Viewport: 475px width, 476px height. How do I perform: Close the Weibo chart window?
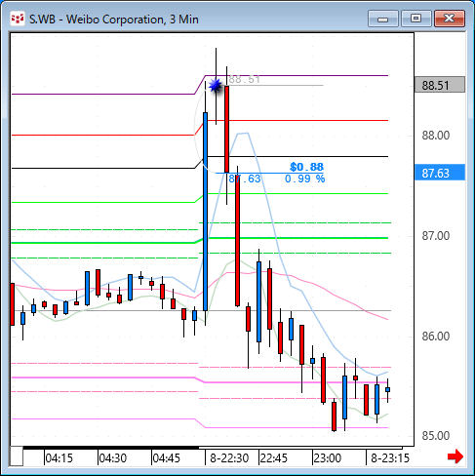[450, 19]
